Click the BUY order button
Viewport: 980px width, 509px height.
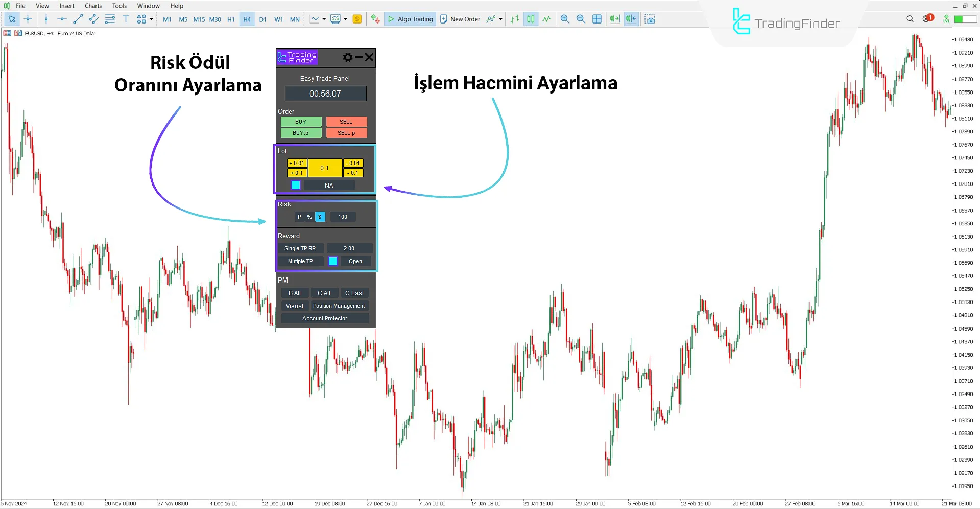pyautogui.click(x=300, y=122)
